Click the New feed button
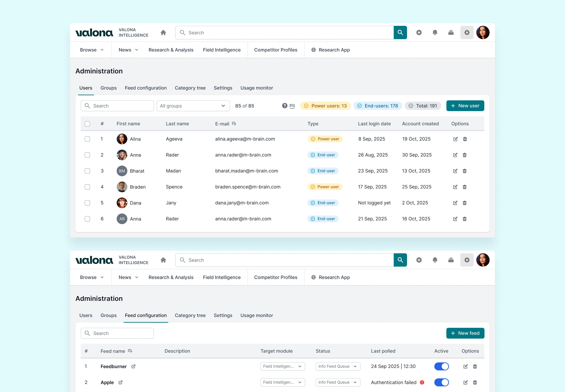The width and height of the screenshot is (565, 392). coord(465,333)
